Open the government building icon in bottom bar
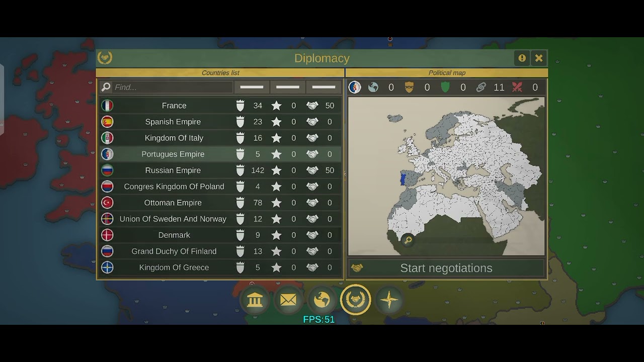Image resolution: width=644 pixels, height=362 pixels. (x=255, y=300)
